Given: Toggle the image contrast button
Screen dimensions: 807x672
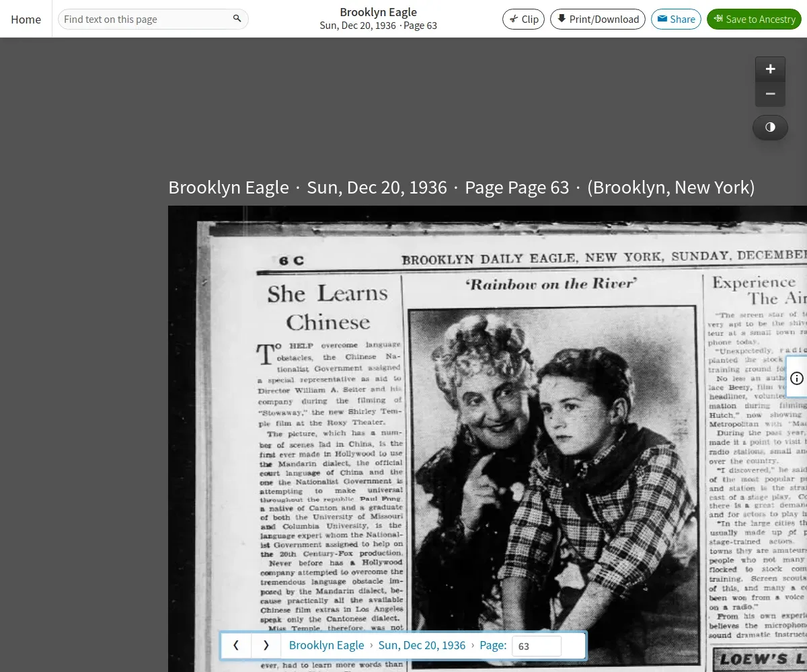Looking at the screenshot, I should point(770,127).
